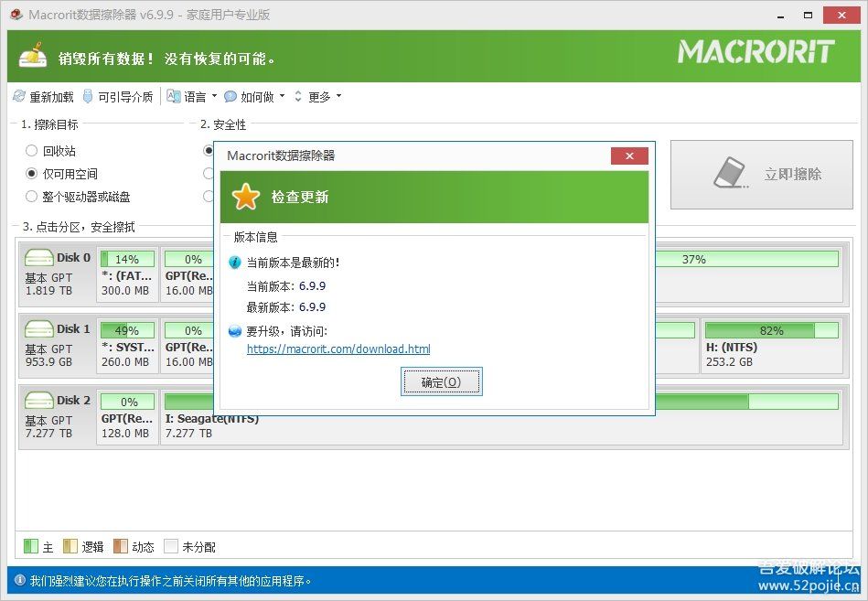
Task: Click the 重新加载 reload toolbar icon
Action: pyautogui.click(x=19, y=96)
